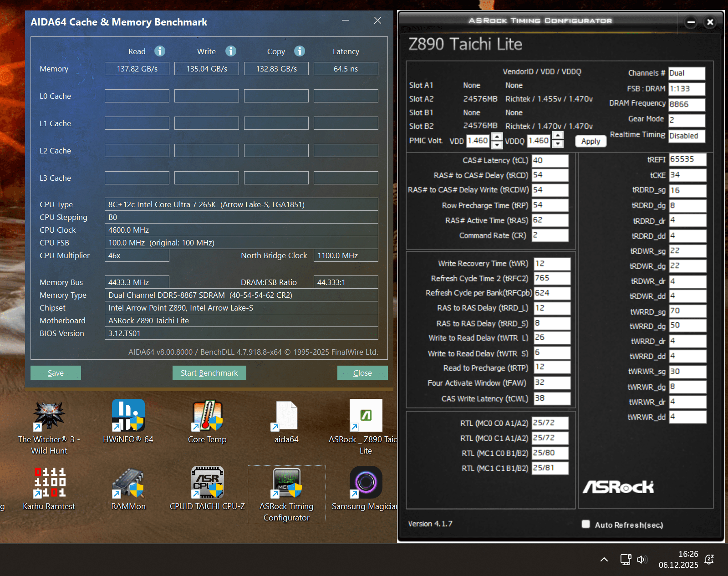Open the ASRock Z890 Taichi Lite shortcut
Screen dimensions: 728x576
pyautogui.click(x=366, y=427)
